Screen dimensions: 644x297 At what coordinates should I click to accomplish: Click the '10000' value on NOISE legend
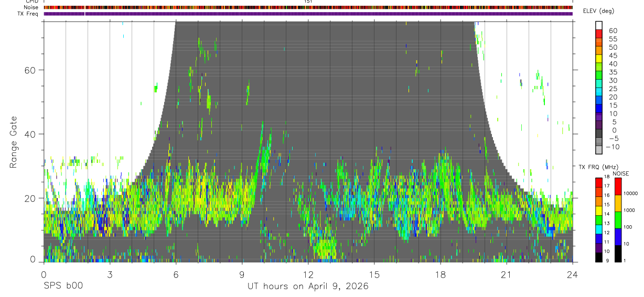click(x=631, y=193)
